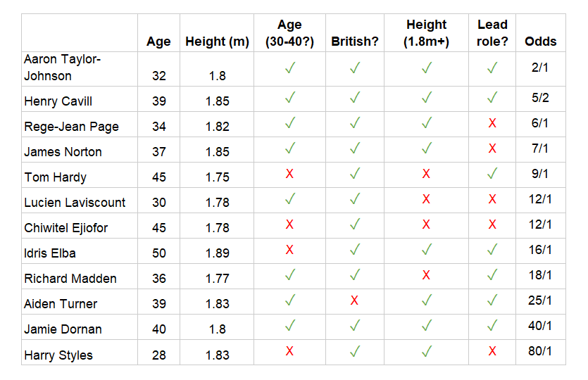Click the 80/1 odds cell
This screenshot has width=588, height=380.
(x=540, y=353)
